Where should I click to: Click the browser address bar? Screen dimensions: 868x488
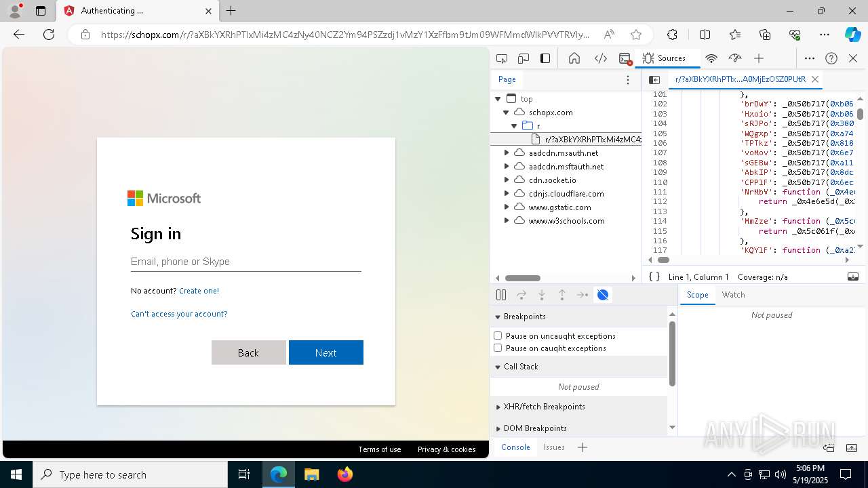pyautogui.click(x=344, y=35)
